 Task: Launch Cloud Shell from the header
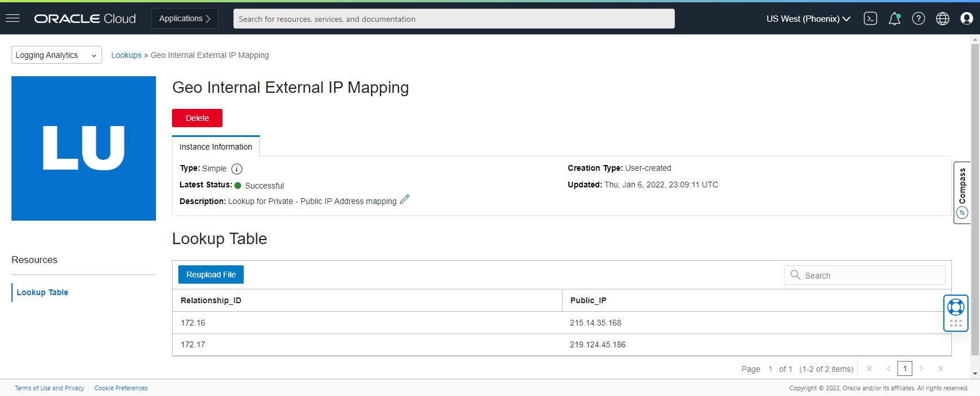pyautogui.click(x=870, y=18)
